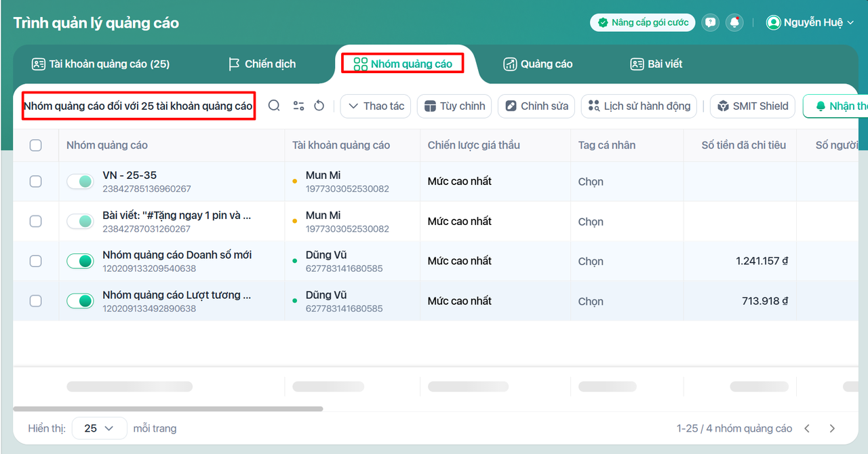Screen dimensions: 868x454
Task: Click the horizontal scrollbar under the table
Action: [168, 409]
